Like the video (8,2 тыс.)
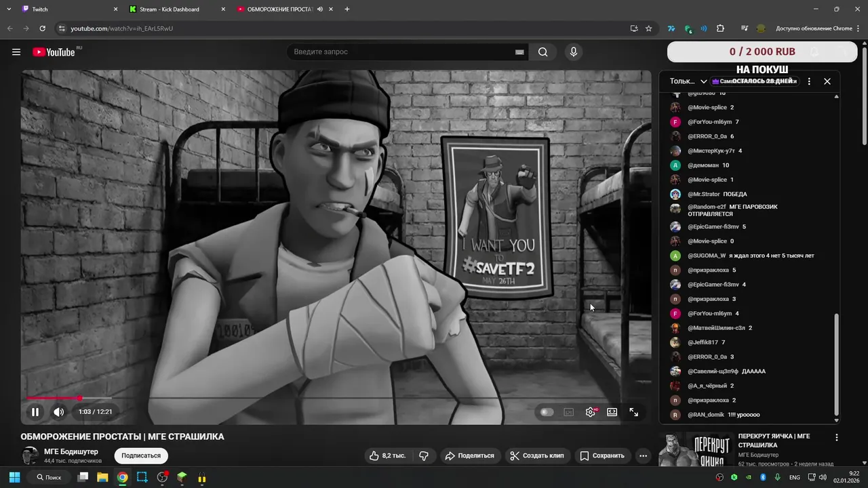The height and width of the screenshot is (488, 868). [387, 455]
